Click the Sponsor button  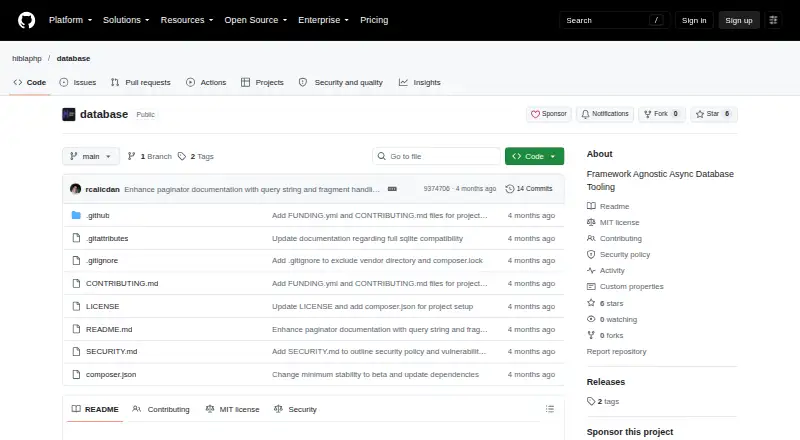(549, 114)
